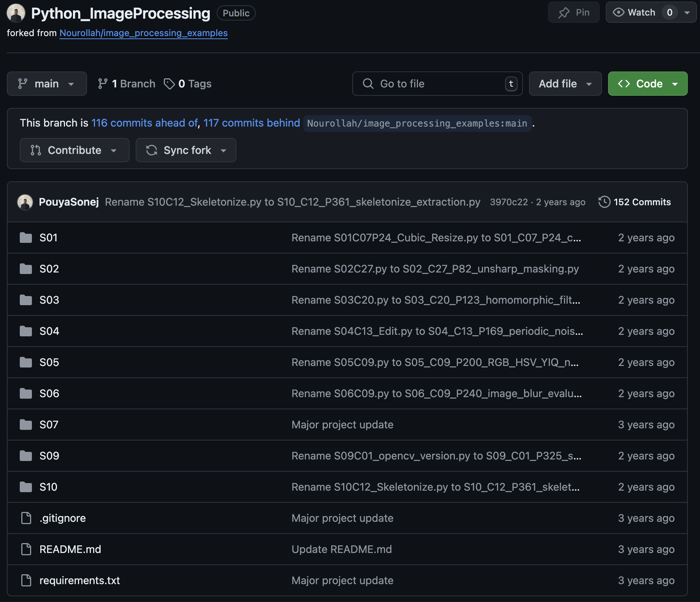The image size is (700, 602).
Task: Open the 1 Branch link
Action: click(127, 84)
